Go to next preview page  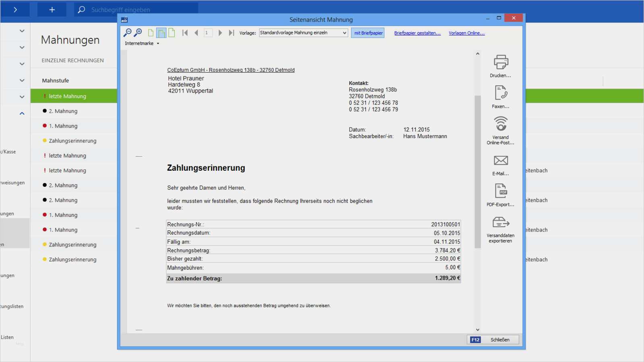point(220,33)
